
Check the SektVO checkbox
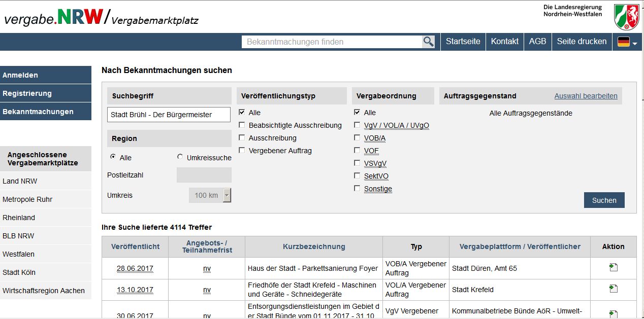pyautogui.click(x=358, y=175)
